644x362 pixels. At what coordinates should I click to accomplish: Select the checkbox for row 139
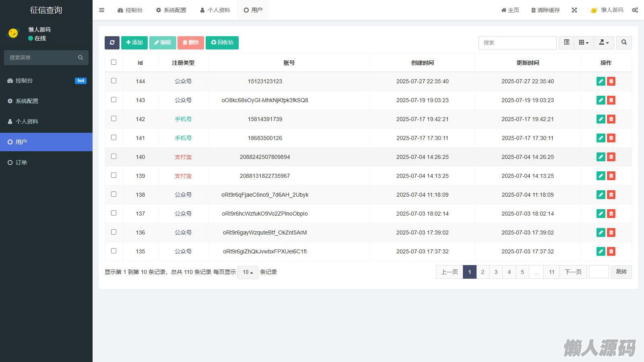point(114,175)
